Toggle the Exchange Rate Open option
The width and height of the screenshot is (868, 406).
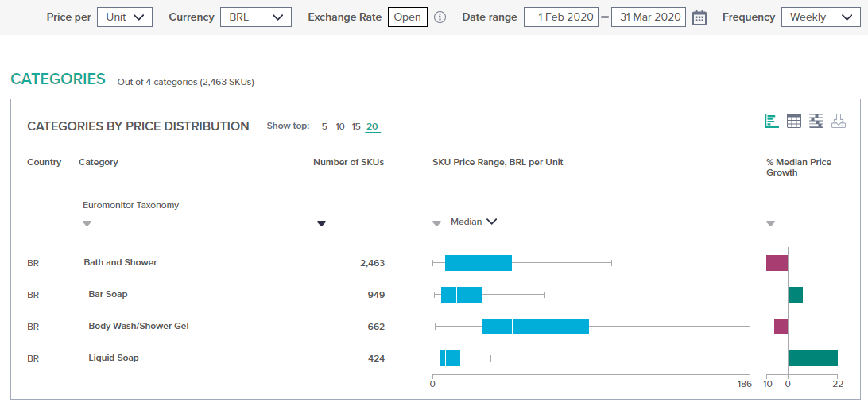click(408, 17)
